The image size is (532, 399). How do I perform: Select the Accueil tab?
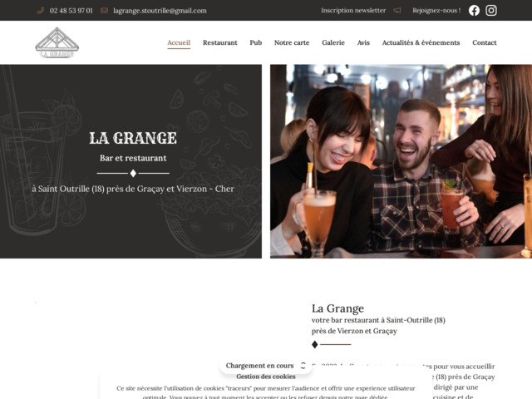tap(179, 42)
